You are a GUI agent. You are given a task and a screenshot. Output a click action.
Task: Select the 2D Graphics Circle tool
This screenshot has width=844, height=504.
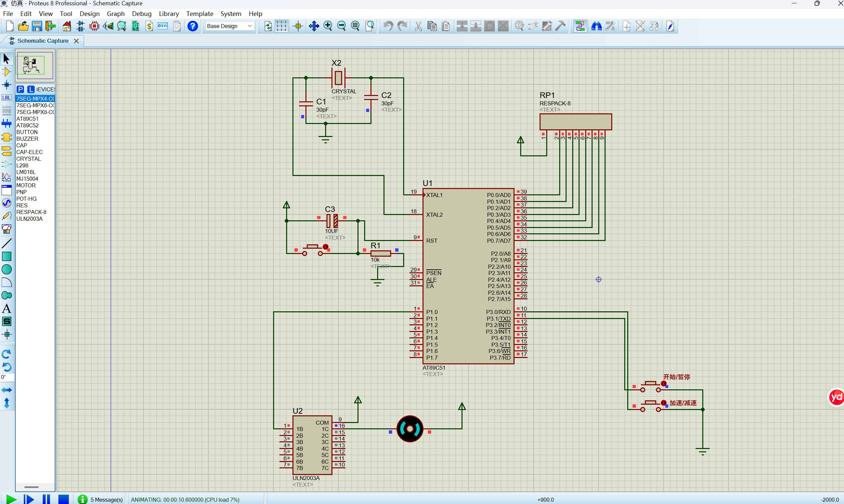click(x=6, y=269)
